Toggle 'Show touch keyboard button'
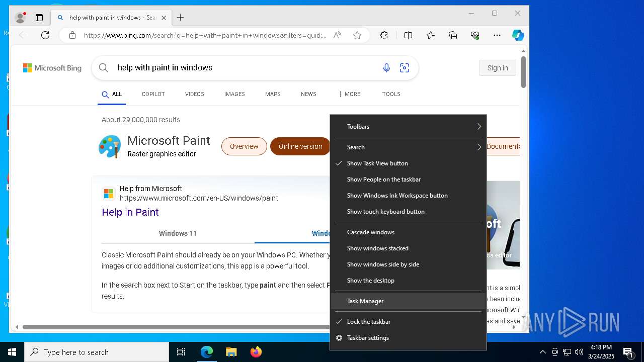The height and width of the screenshot is (362, 644). click(408, 212)
